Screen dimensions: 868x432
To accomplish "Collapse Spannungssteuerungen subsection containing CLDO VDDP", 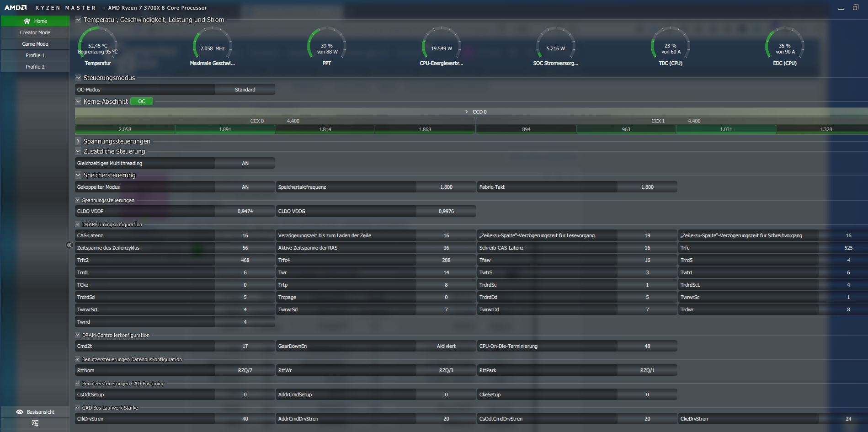I will coord(78,200).
